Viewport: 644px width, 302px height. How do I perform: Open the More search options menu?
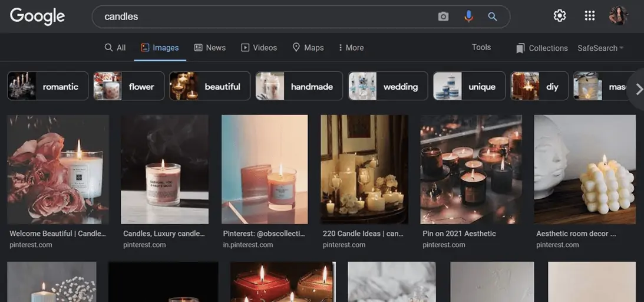coord(351,48)
